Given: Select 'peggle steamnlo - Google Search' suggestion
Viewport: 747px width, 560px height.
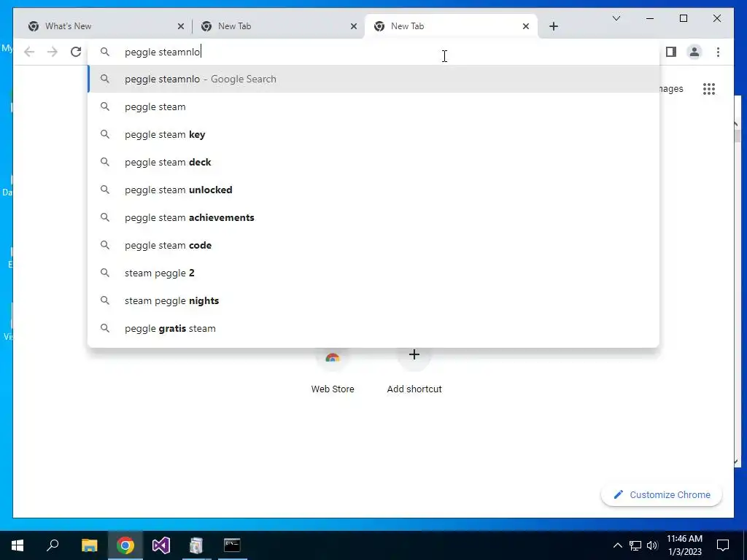Looking at the screenshot, I should [x=374, y=79].
